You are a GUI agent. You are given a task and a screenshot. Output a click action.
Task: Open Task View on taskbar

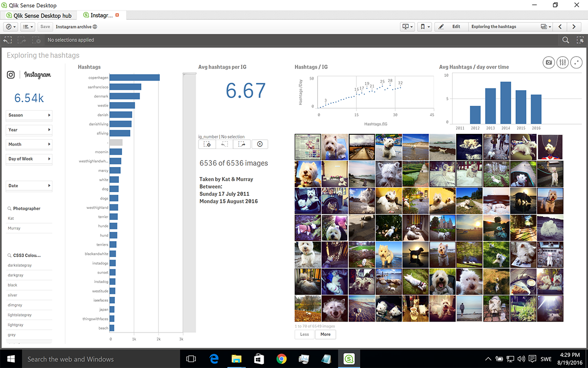click(191, 359)
